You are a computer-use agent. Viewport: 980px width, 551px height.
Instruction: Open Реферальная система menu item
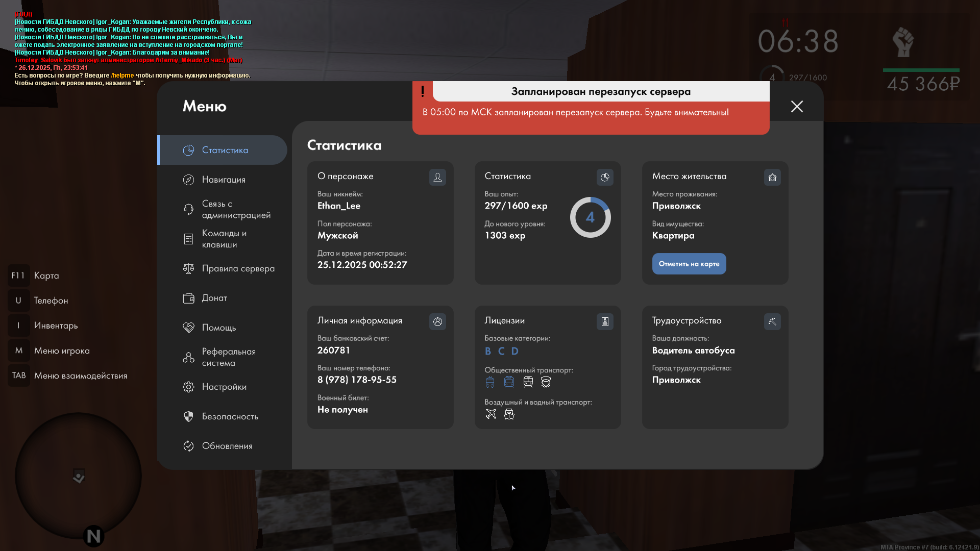coord(228,357)
